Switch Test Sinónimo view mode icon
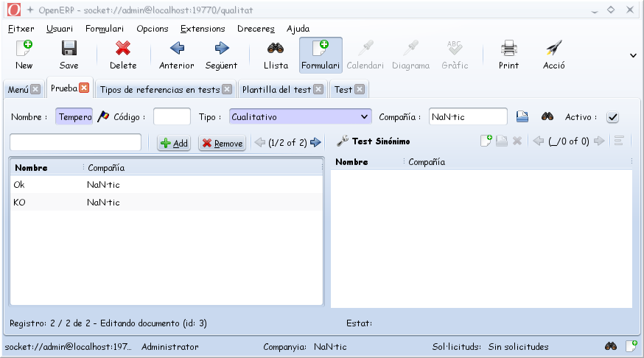 pos(619,141)
